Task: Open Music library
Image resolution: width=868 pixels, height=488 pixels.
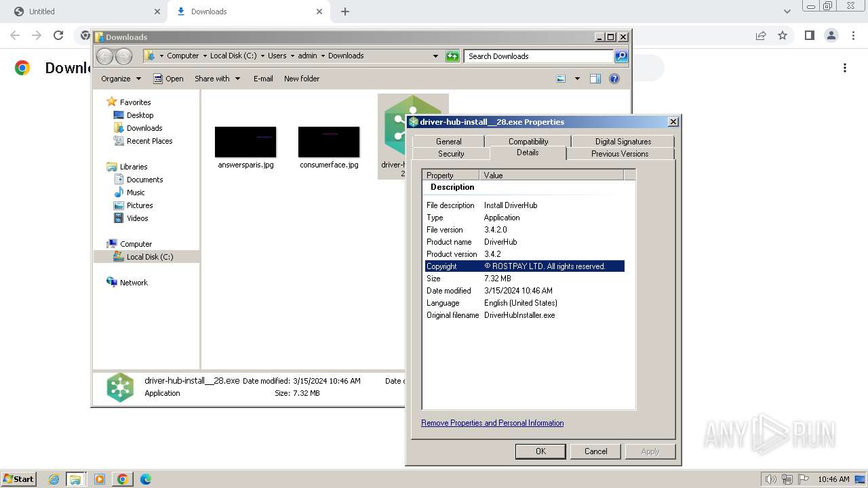Action: coord(136,192)
